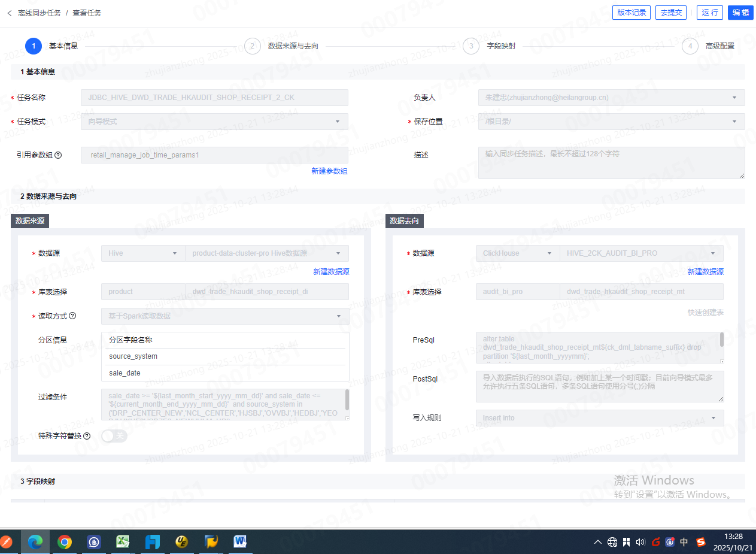Screen dimensions: 756x554
Task: Open the Excel icon in the taskbar
Action: (x=123, y=542)
